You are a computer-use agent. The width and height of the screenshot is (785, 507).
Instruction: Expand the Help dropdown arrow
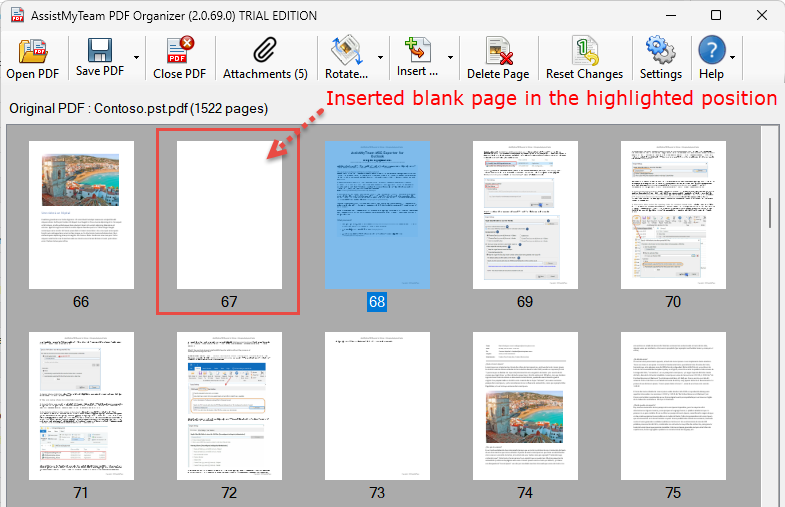733,58
